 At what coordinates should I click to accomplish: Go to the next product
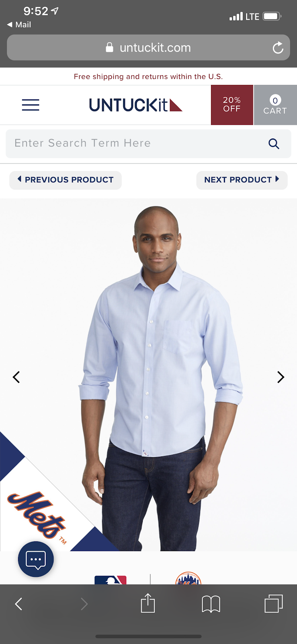[x=242, y=180]
